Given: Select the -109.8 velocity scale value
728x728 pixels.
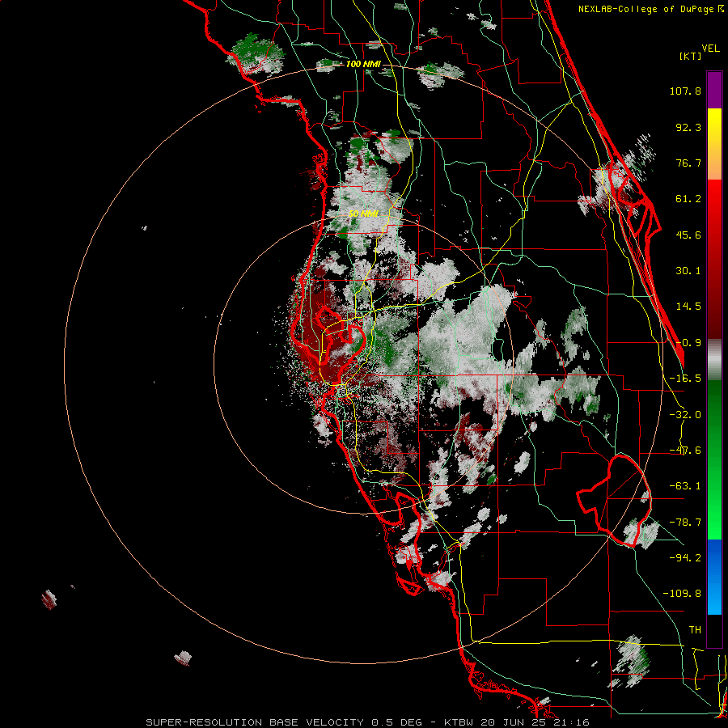Looking at the screenshot, I should click(x=682, y=594).
